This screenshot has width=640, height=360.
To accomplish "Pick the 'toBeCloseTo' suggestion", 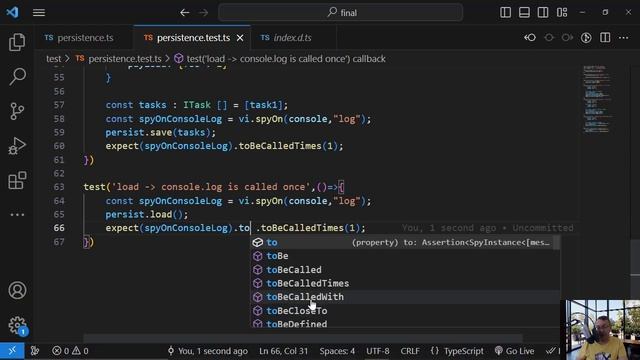I will tap(405, 311).
